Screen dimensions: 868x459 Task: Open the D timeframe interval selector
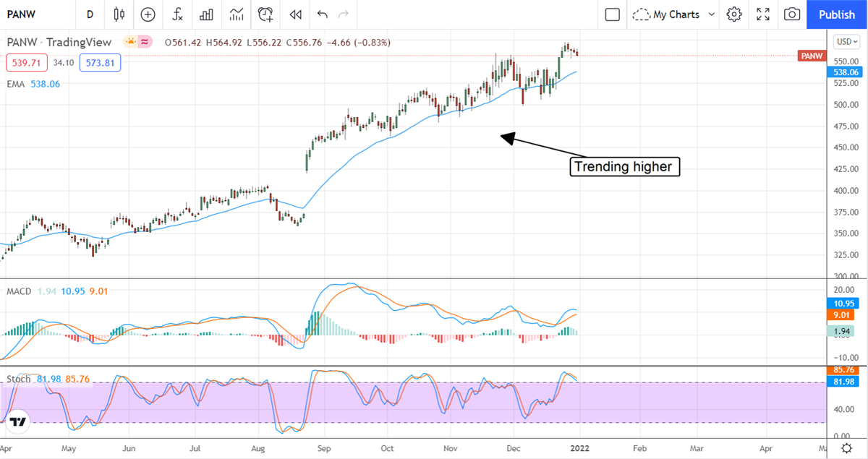[x=90, y=14]
